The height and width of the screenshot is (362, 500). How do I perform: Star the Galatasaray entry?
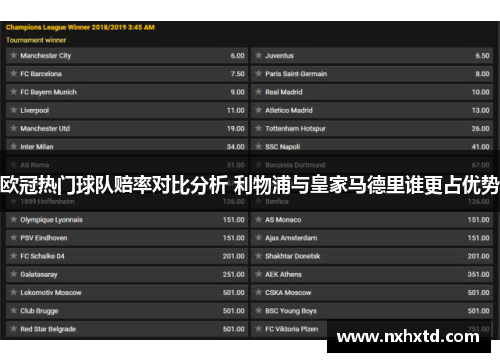13,274
